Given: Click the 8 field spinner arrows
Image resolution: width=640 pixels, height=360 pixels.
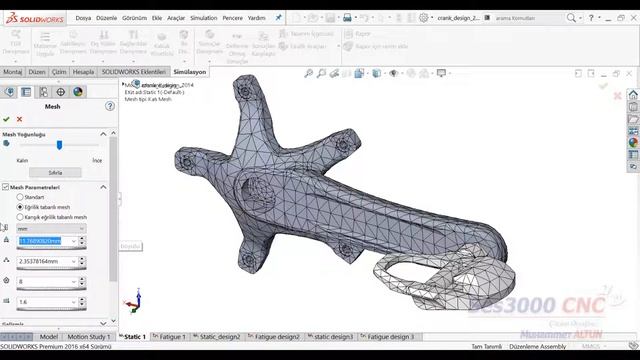Looking at the screenshot, I should (82, 282).
